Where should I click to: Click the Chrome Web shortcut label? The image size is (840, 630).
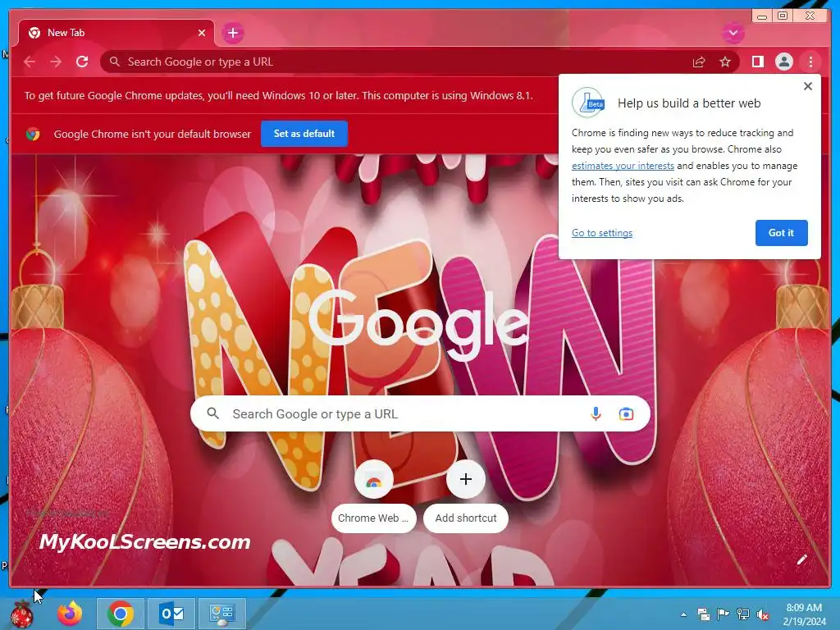pyautogui.click(x=373, y=518)
